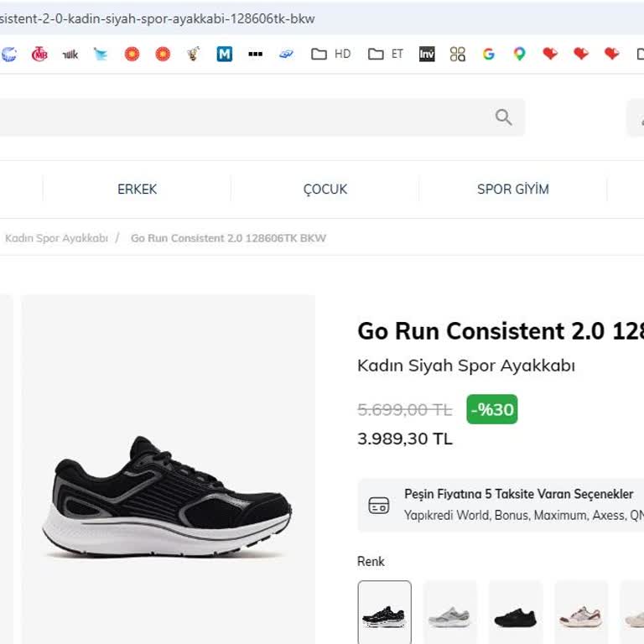Open the three black squares bookmark

tap(256, 54)
